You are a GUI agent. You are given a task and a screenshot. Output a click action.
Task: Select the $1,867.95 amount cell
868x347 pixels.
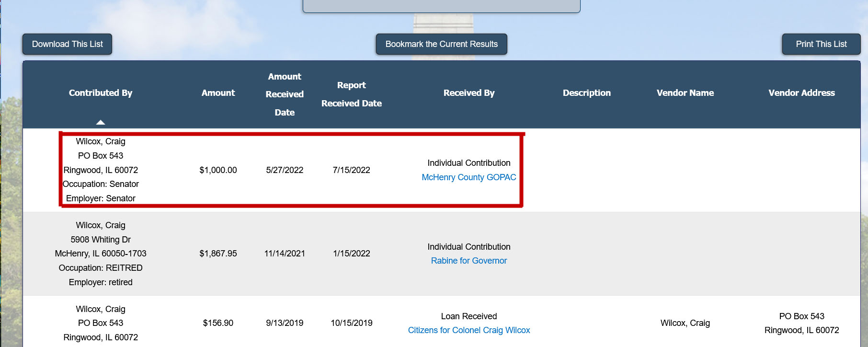[x=218, y=254]
